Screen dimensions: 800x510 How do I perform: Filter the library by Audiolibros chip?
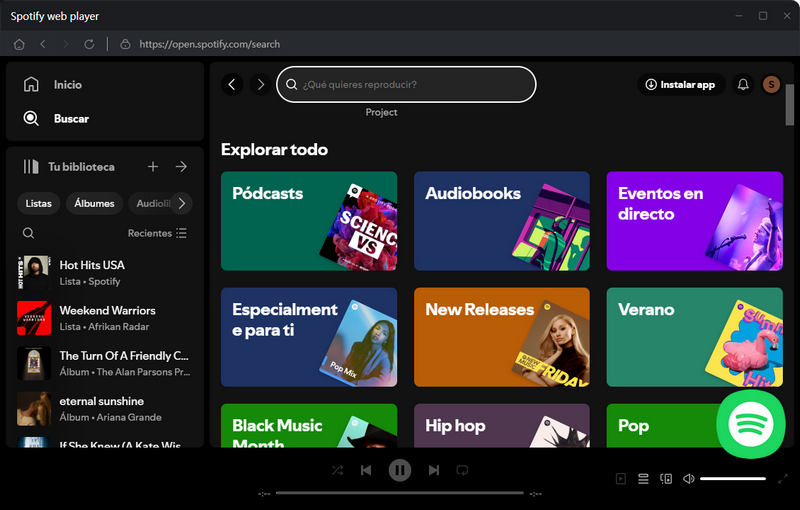[x=151, y=203]
